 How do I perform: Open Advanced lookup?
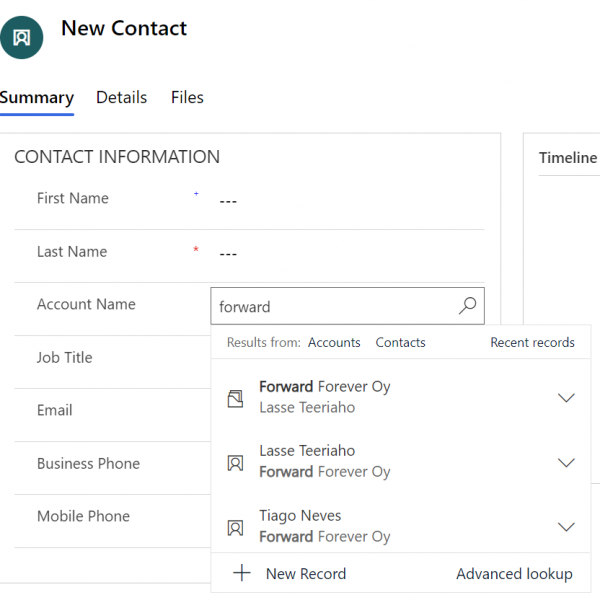click(514, 574)
